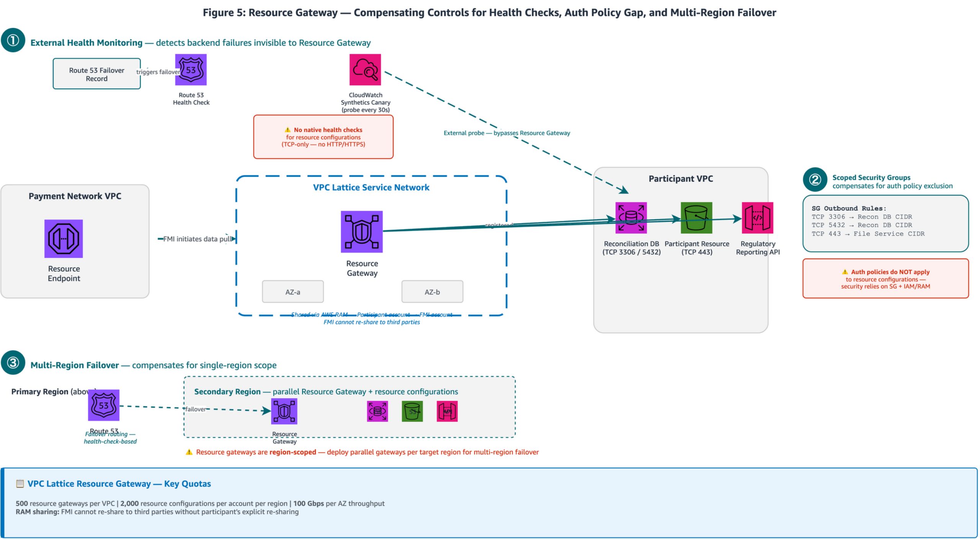Screen dimensions: 980x539
Task: Click the circled number 2 badge
Action: click(x=815, y=179)
